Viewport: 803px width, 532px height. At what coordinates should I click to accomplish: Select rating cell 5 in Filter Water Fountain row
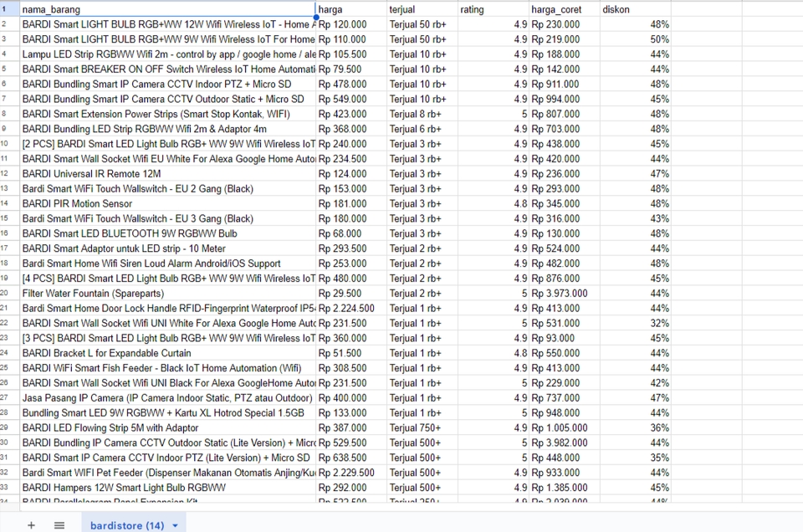pyautogui.click(x=494, y=294)
